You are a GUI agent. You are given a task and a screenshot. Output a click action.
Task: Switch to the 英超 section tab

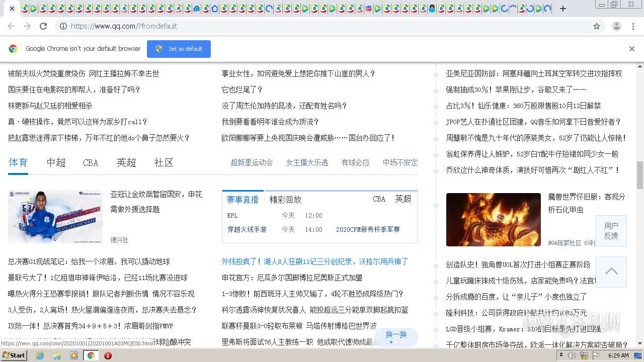[126, 162]
